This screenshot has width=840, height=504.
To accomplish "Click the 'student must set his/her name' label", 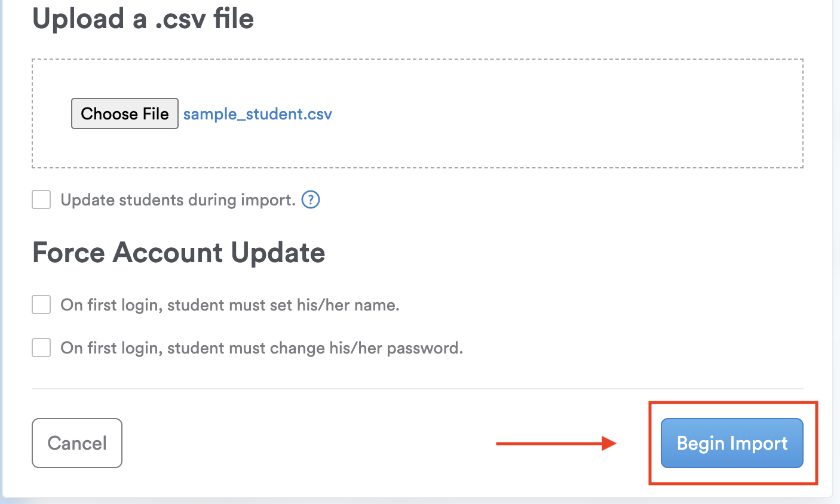I will (x=230, y=305).
